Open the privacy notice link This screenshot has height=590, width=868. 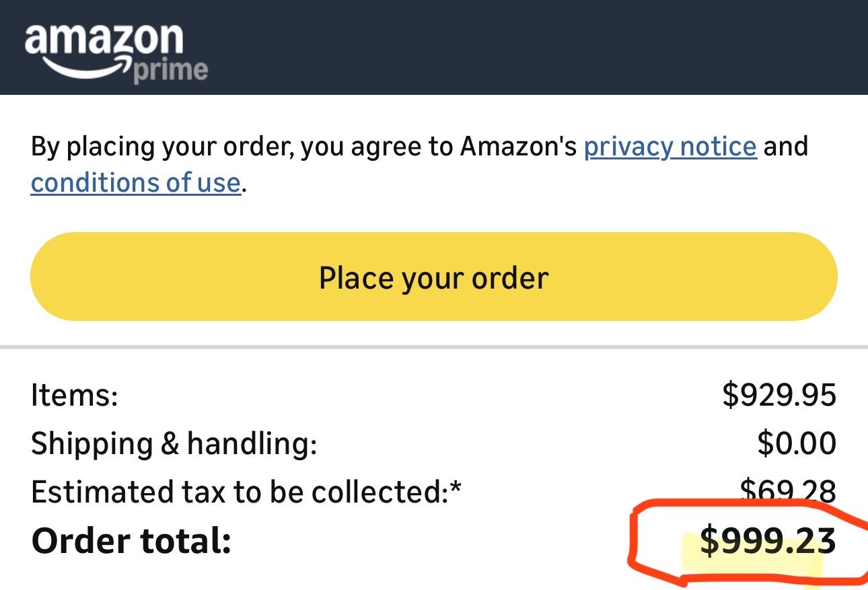tap(670, 147)
